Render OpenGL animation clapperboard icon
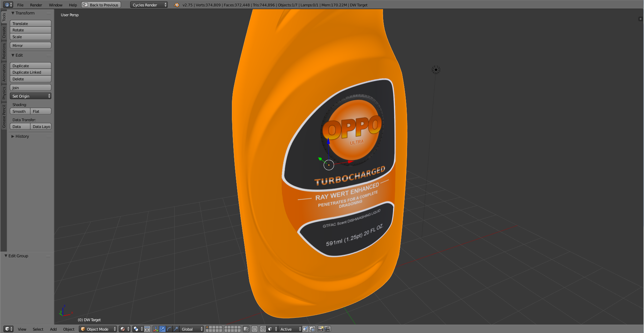The image size is (644, 333). coord(327,329)
